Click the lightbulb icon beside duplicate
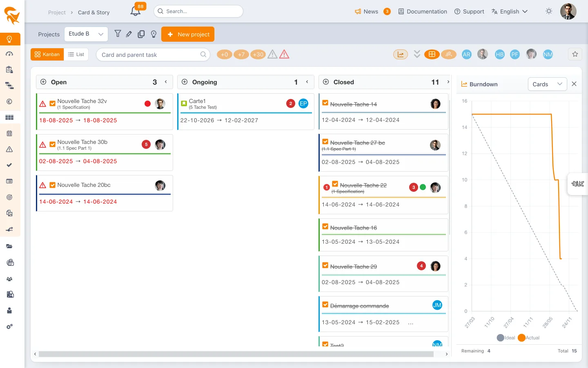Image resolution: width=588 pixels, height=368 pixels. click(x=154, y=34)
